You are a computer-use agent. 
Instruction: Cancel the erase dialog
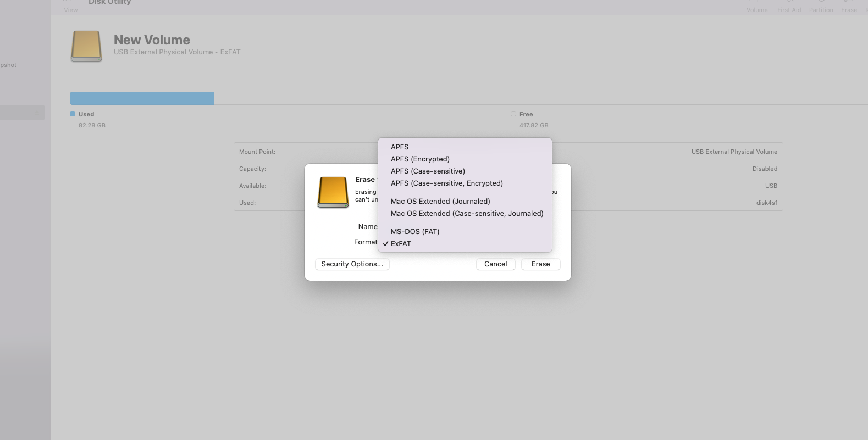pyautogui.click(x=496, y=264)
